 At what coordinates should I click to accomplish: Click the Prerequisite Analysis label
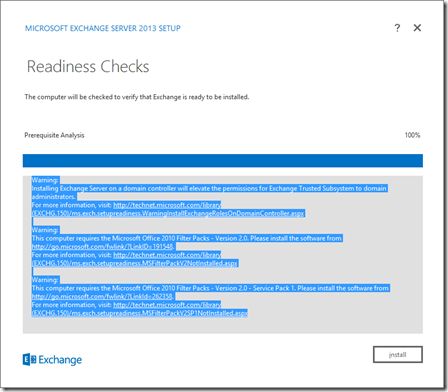pyautogui.click(x=54, y=135)
